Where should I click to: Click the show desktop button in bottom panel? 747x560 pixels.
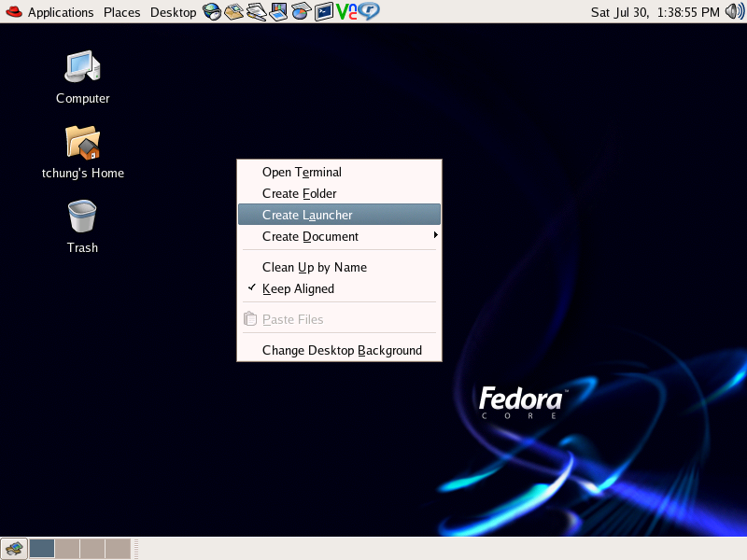pyautogui.click(x=14, y=549)
